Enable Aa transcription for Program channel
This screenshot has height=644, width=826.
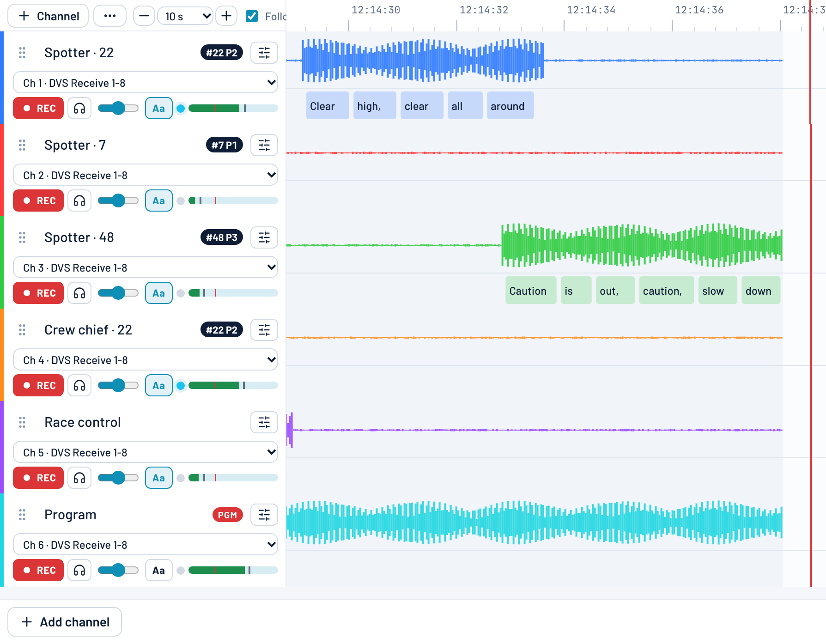click(159, 570)
